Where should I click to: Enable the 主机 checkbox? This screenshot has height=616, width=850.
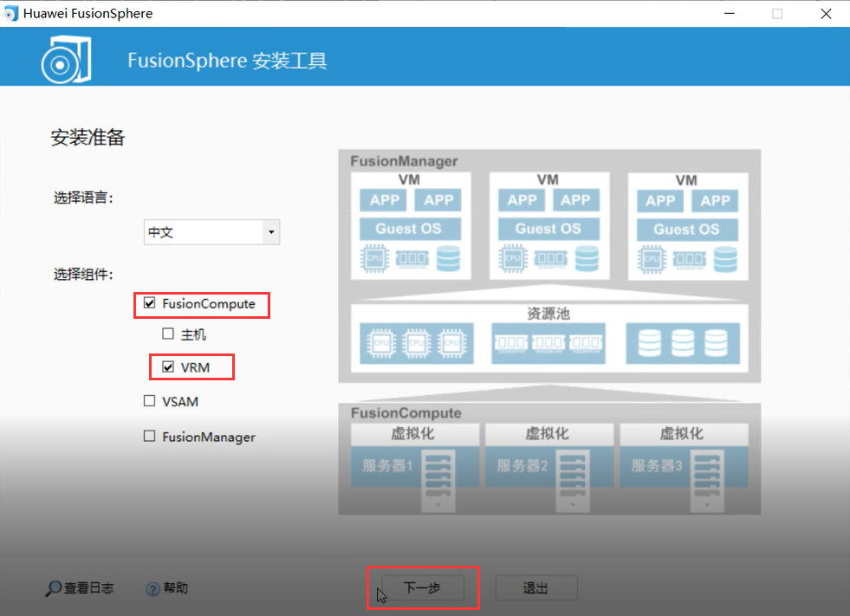tap(168, 334)
